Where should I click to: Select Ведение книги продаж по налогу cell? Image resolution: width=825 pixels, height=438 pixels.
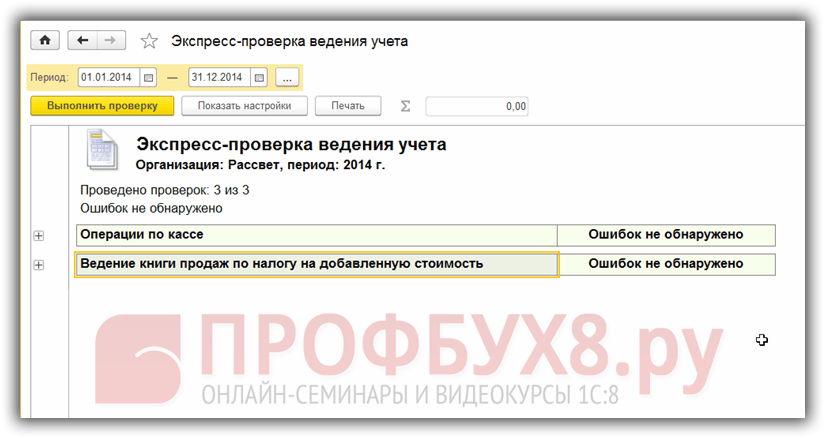316,265
